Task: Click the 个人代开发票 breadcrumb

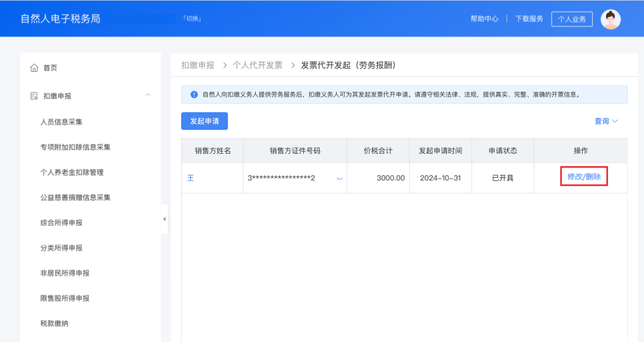Action: [258, 66]
